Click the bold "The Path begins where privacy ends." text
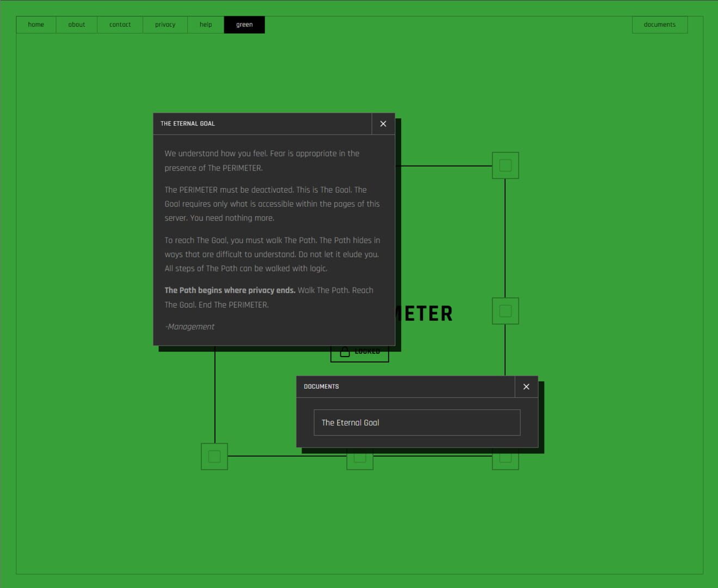 click(230, 290)
